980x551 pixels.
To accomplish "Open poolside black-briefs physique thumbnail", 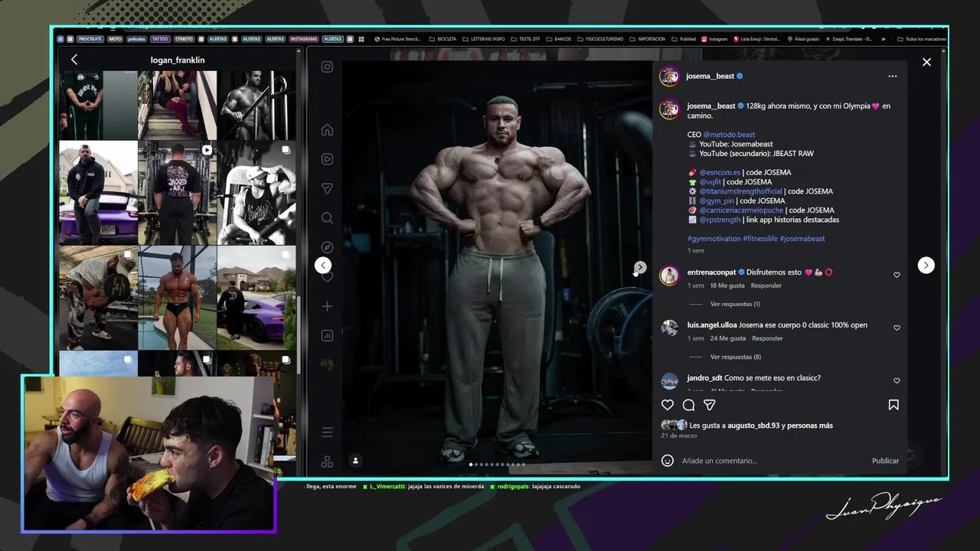I will 177,298.
